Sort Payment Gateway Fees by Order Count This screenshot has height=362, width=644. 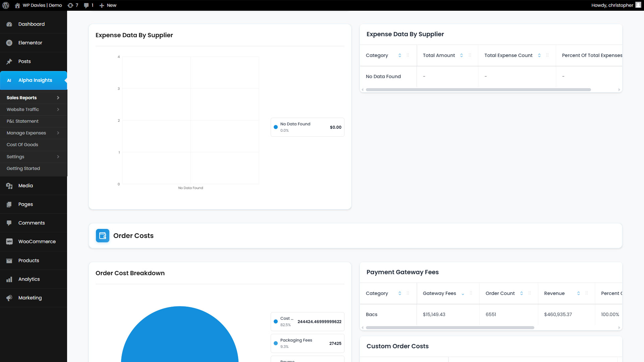(x=522, y=294)
